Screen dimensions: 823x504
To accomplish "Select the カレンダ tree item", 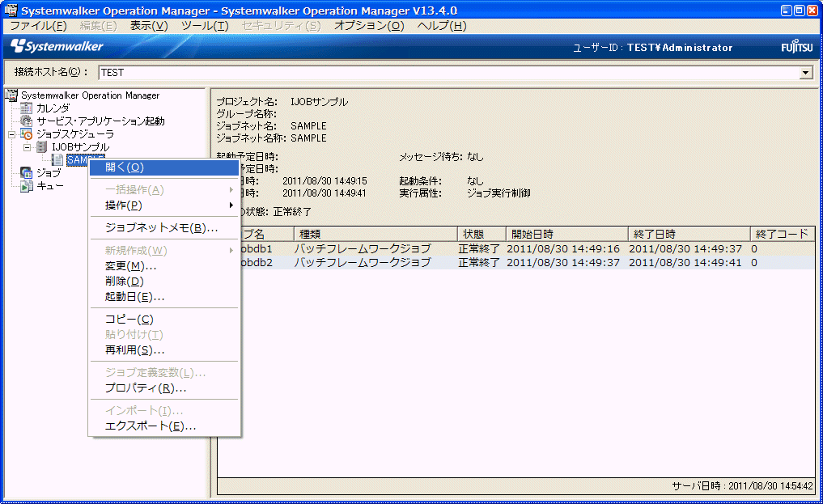I will (x=53, y=108).
